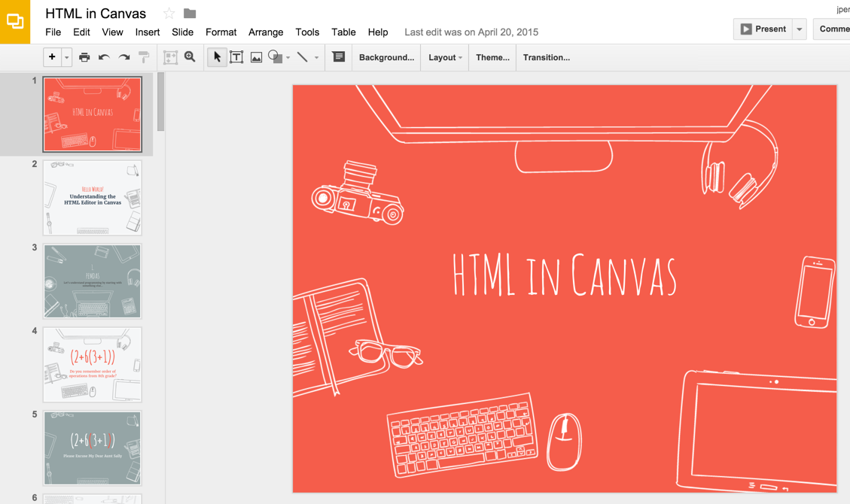
Task: Click the Transition... button
Action: tap(547, 57)
